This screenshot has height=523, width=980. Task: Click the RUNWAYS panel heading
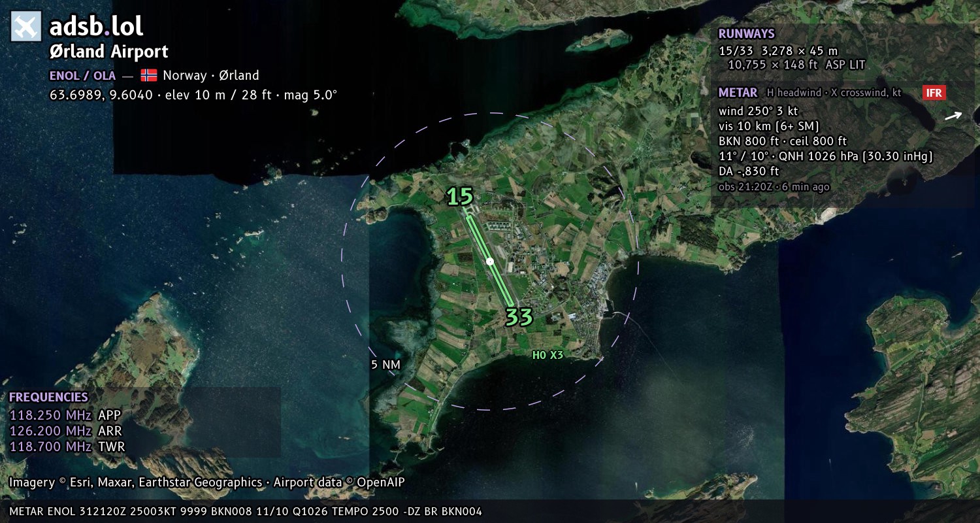click(x=747, y=34)
